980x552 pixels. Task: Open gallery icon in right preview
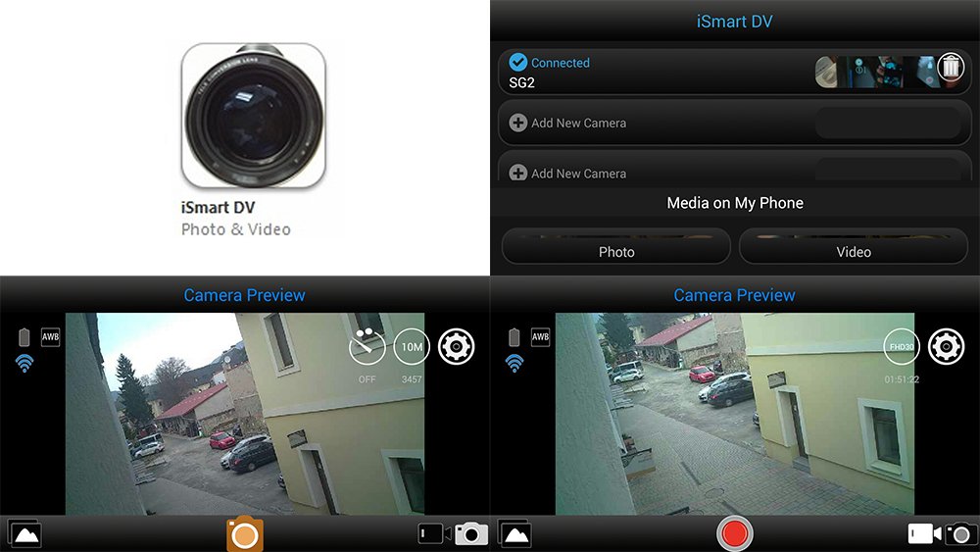pyautogui.click(x=515, y=534)
